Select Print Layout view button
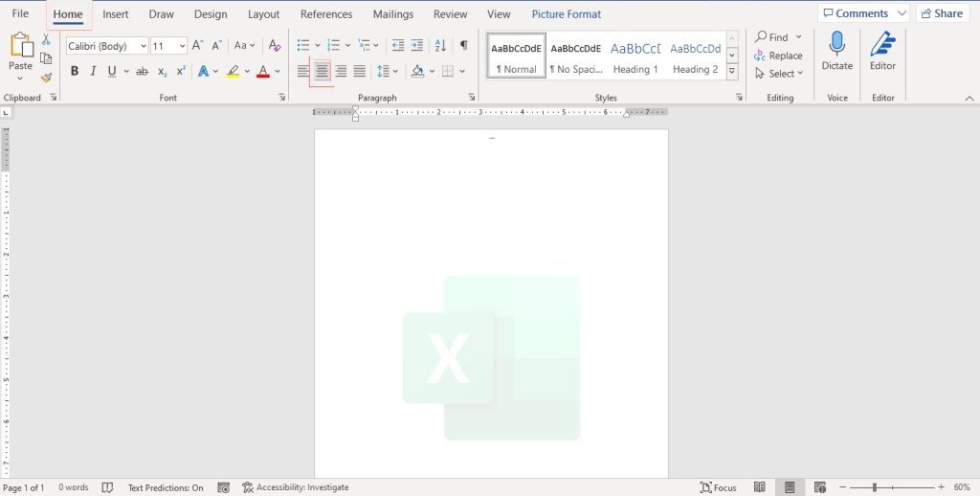The height and width of the screenshot is (496, 980). pyautogui.click(x=790, y=487)
